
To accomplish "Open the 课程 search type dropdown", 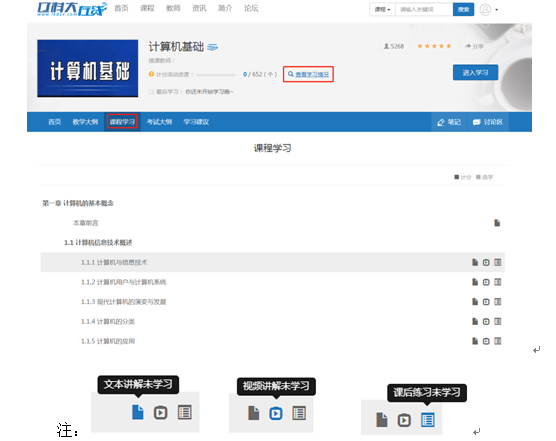I will tap(382, 10).
